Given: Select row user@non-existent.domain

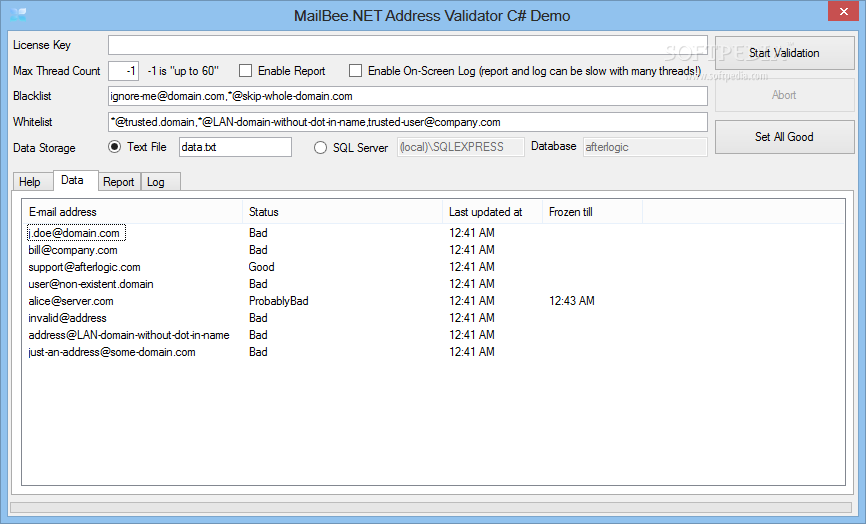Looking at the screenshot, I should point(91,284).
